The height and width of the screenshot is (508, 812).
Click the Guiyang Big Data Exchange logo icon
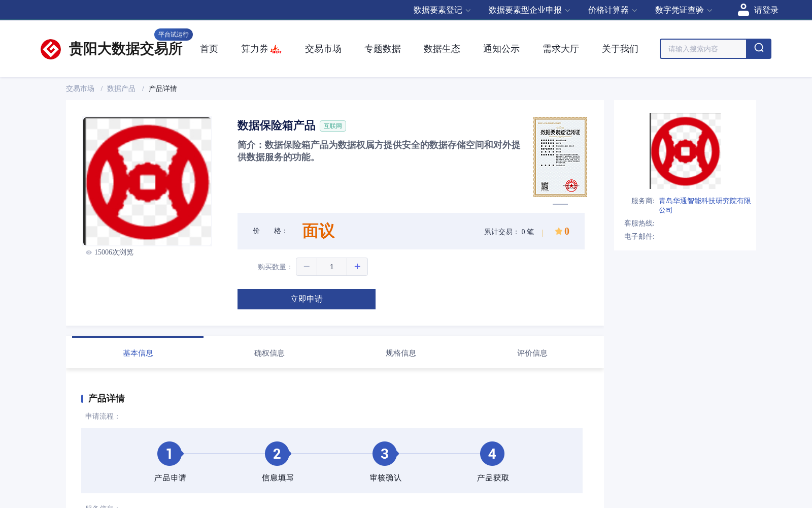click(51, 49)
